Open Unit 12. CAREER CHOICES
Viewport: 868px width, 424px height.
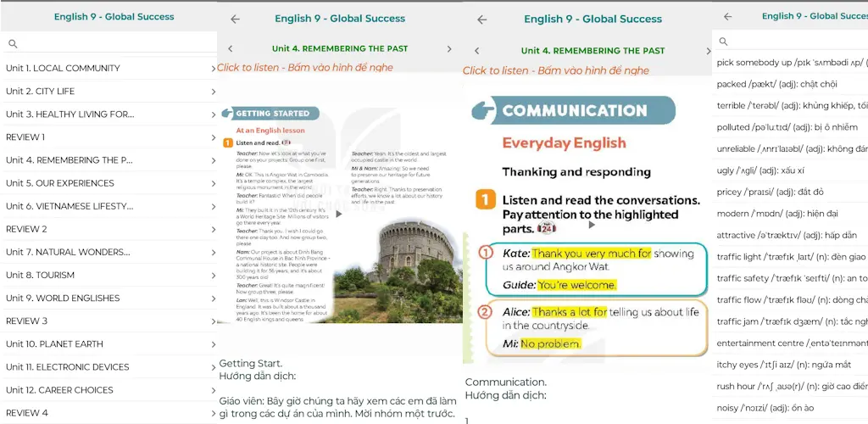pyautogui.click(x=108, y=390)
